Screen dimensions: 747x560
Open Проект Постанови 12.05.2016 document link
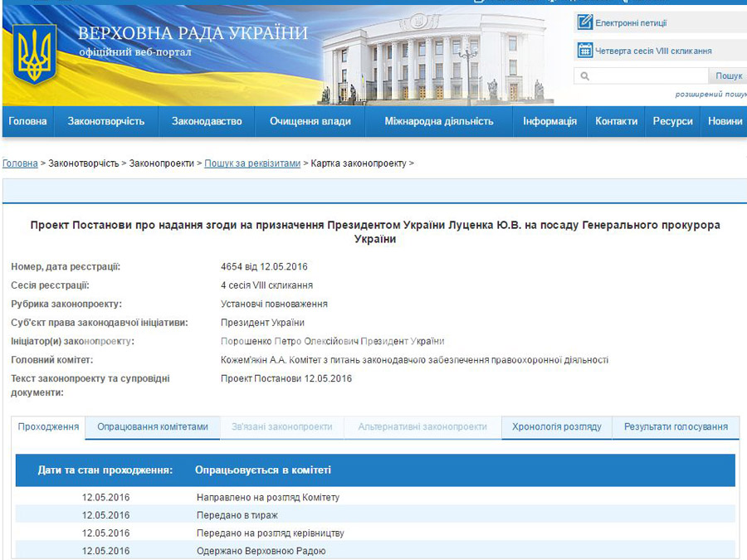coord(286,378)
